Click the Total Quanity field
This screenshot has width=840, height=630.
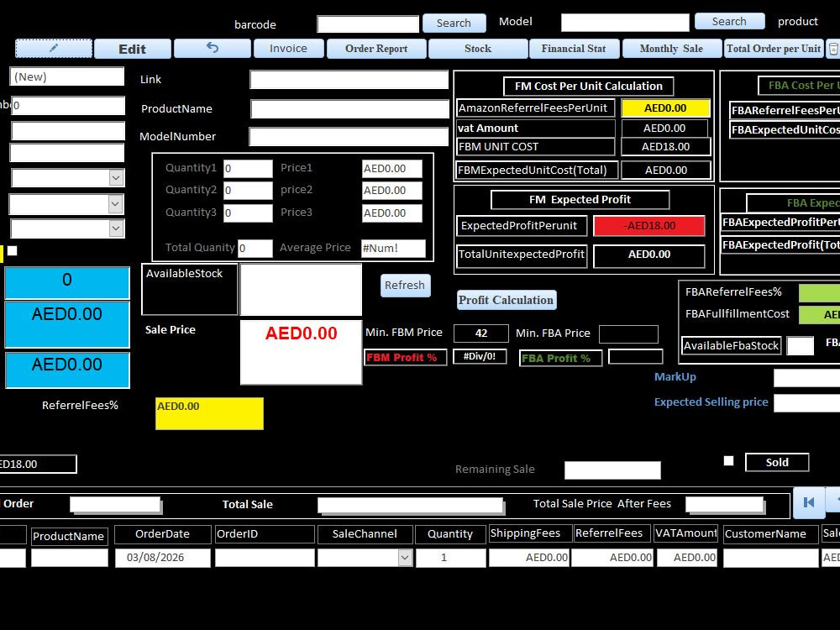click(255, 249)
